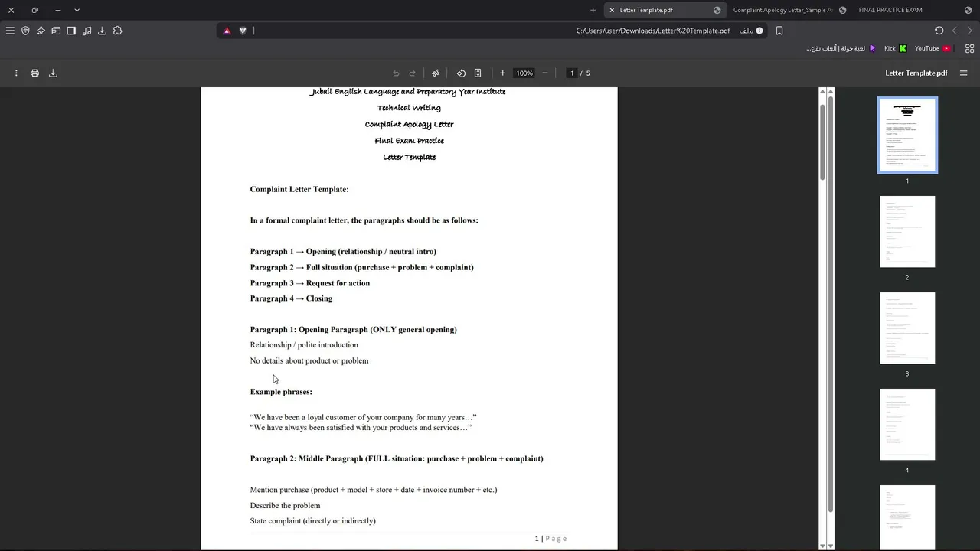Viewport: 980px width, 551px height.
Task: Click the 'Paragraph 3 → Request for action' line
Action: tap(310, 283)
